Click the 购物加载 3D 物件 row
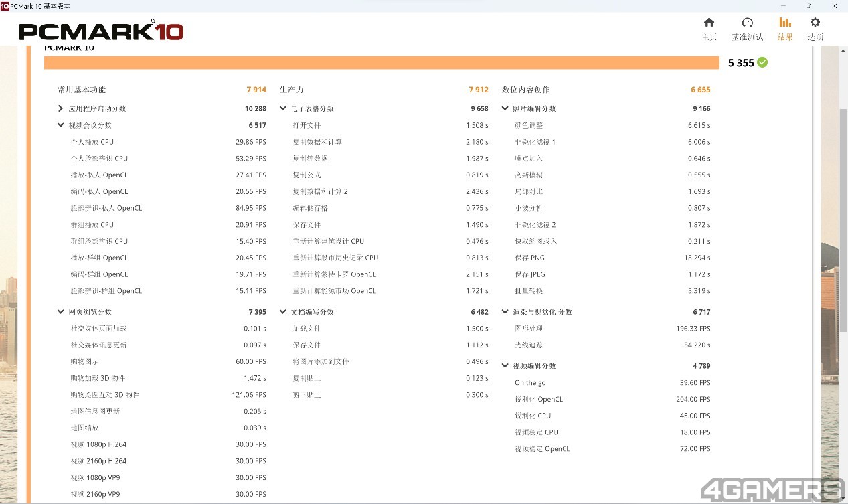Viewport: 848px width, 504px height. 169,378
